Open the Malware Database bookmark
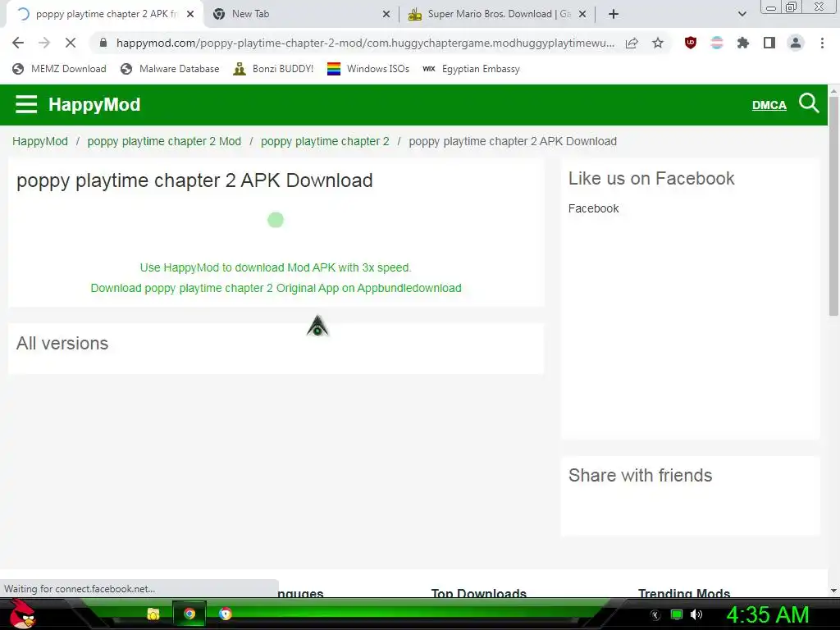The height and width of the screenshot is (630, 840). point(170,69)
